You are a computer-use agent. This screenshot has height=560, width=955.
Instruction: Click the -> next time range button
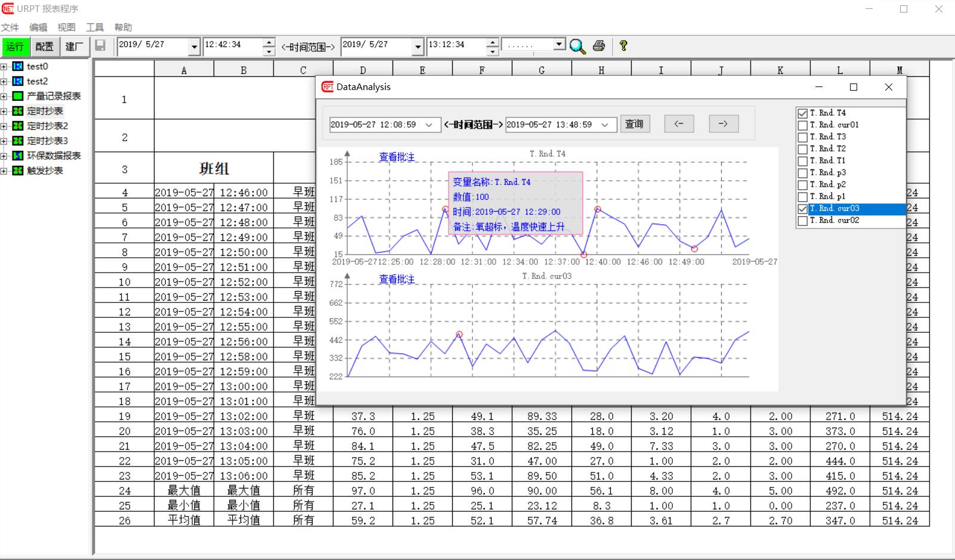(x=724, y=124)
